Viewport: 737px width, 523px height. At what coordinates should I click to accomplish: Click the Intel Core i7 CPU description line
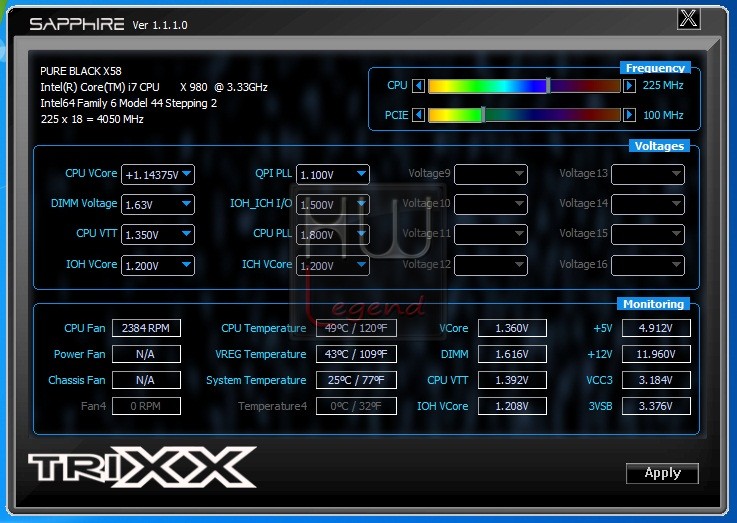(154, 87)
